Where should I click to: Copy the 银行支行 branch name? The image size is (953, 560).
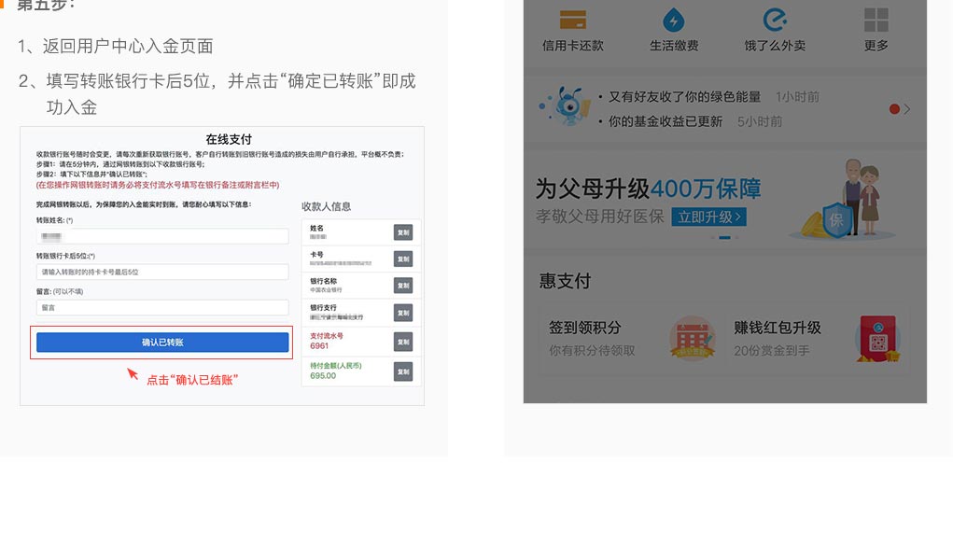(x=402, y=313)
